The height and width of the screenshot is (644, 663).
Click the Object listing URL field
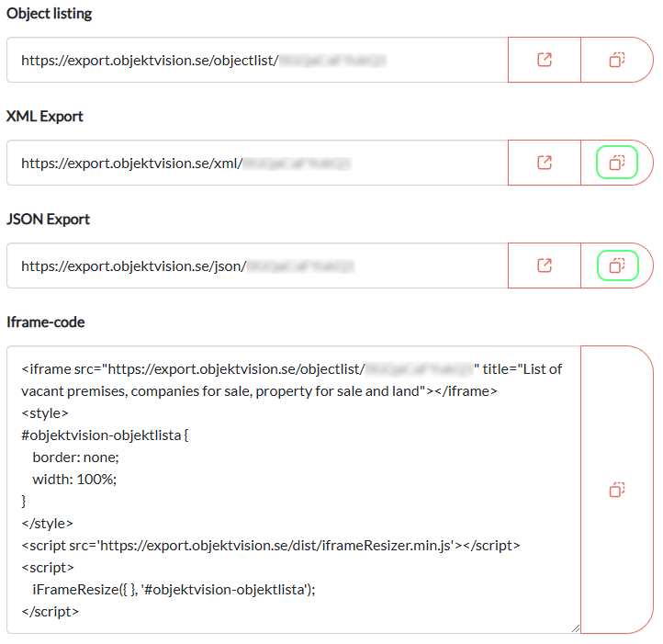(257, 60)
